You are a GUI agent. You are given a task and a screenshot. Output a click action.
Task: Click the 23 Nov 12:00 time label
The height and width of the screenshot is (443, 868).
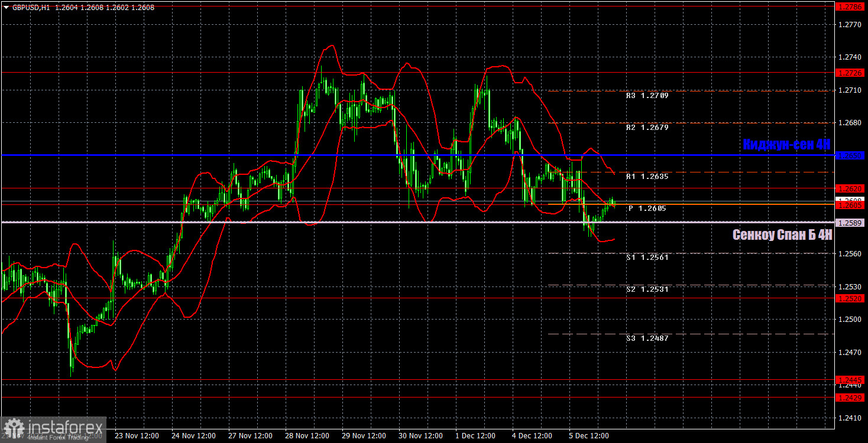pyautogui.click(x=137, y=436)
